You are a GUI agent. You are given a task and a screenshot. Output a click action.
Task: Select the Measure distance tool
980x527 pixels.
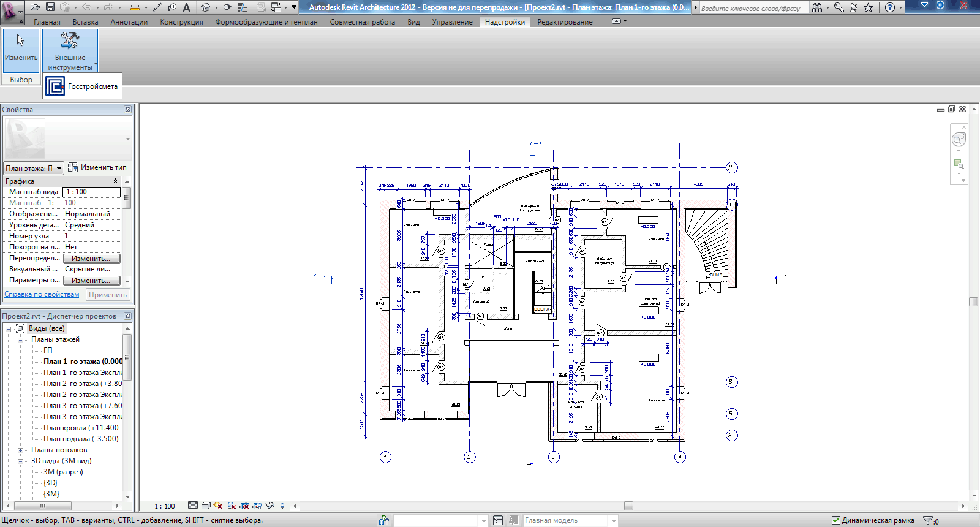coord(135,7)
